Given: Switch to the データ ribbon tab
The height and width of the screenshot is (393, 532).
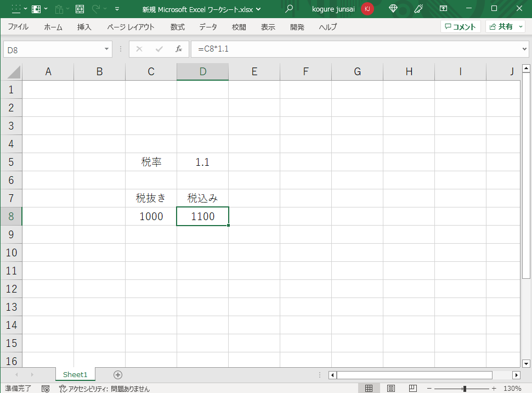Looking at the screenshot, I should pyautogui.click(x=208, y=27).
